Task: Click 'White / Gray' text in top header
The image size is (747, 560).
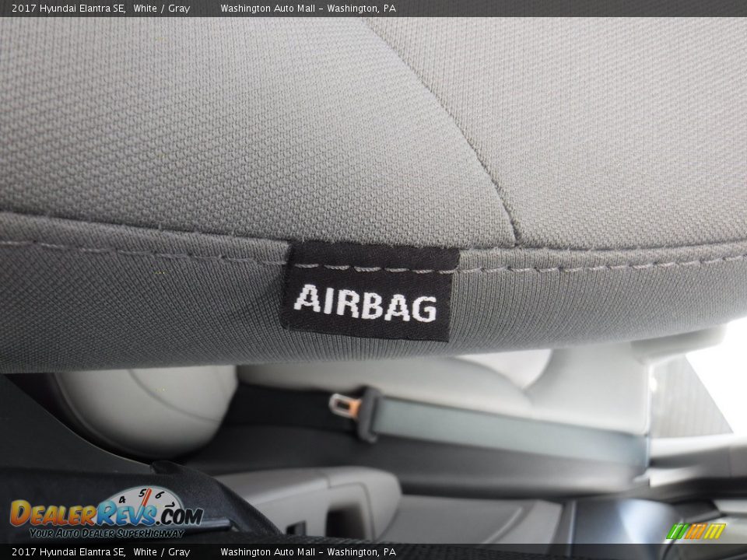Action: [161, 8]
